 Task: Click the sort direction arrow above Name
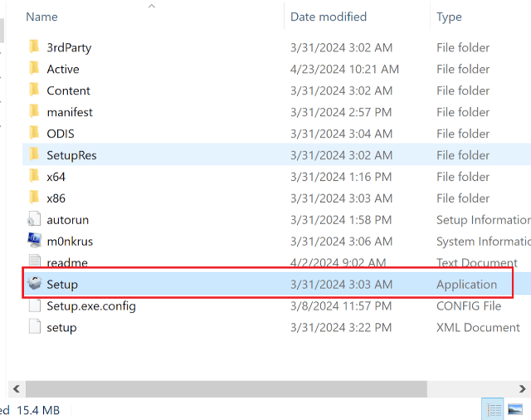(x=152, y=6)
